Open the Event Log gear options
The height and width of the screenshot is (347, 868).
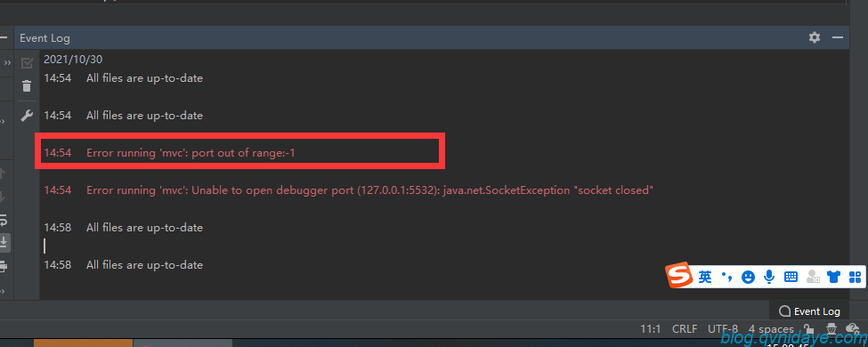point(815,37)
